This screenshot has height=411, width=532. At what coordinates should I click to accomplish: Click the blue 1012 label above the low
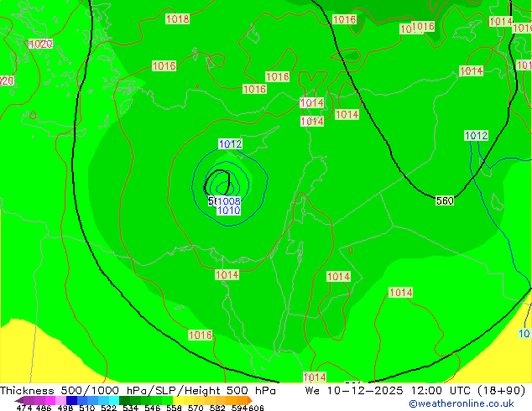(230, 143)
